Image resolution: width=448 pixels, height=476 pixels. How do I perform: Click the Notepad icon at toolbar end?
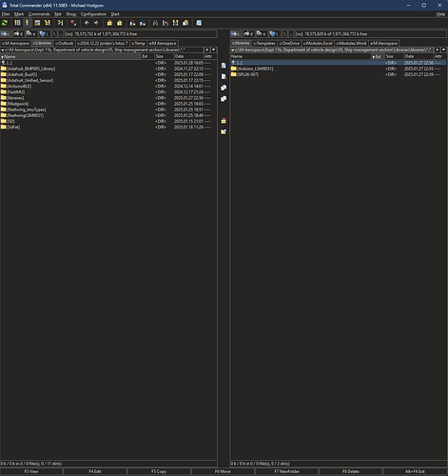click(199, 23)
